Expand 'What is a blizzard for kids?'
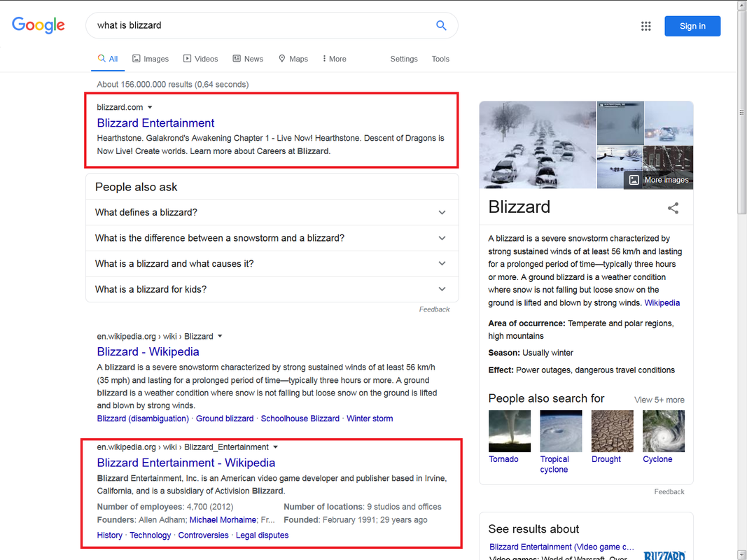 click(272, 289)
